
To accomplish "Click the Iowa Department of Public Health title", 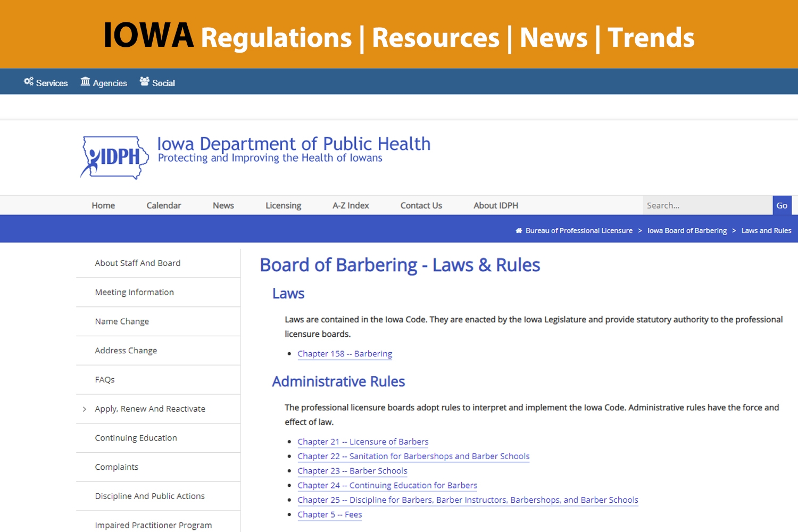I will point(294,144).
